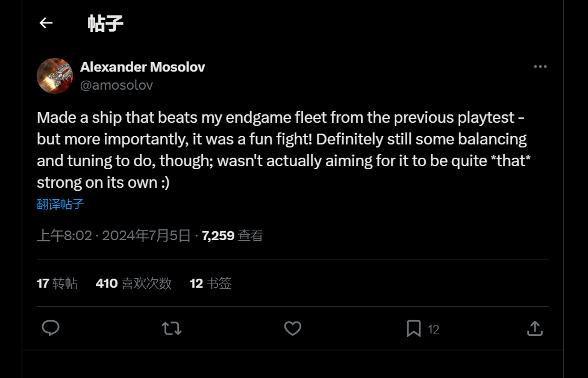
Task: Click the 帖子 page heading
Action: [x=105, y=23]
